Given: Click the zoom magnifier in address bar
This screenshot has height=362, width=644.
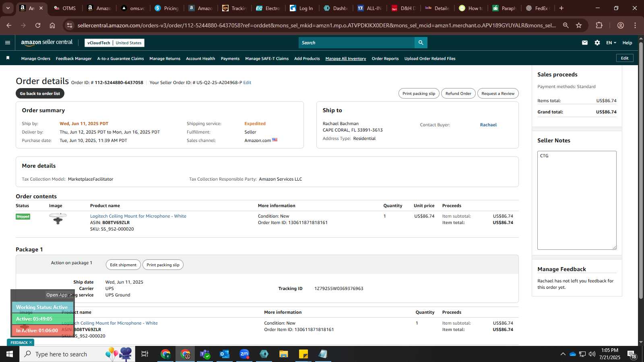Looking at the screenshot, I should tap(566, 25).
